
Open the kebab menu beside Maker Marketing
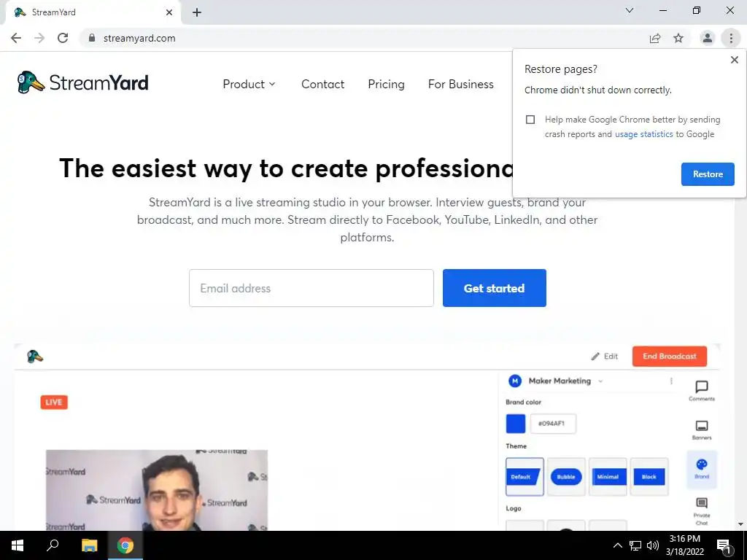(x=671, y=381)
